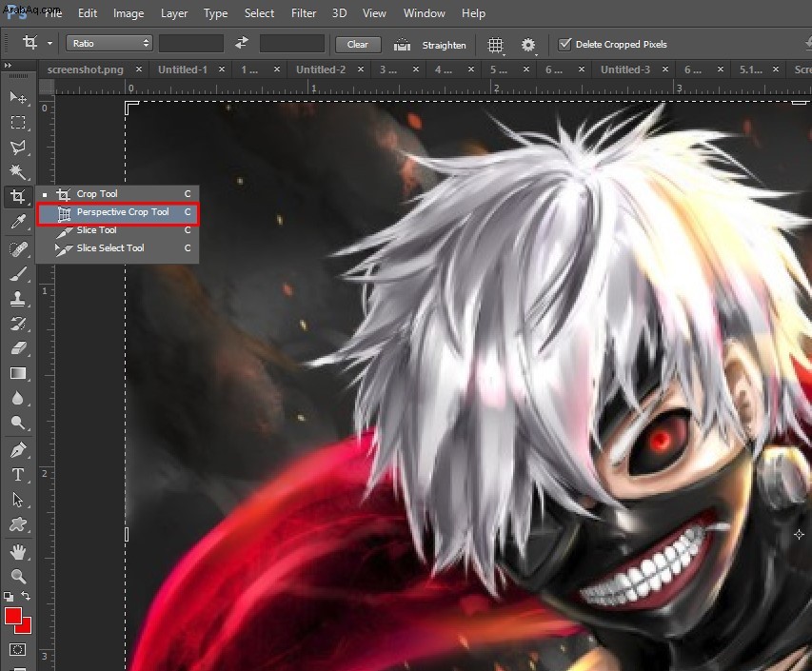Reset default foreground and background colors

9,597
